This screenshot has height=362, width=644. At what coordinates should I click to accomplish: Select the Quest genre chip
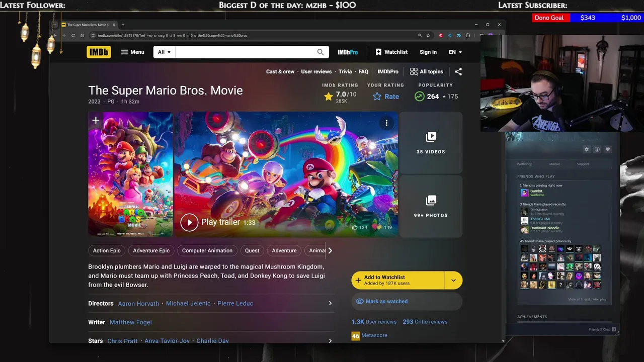pos(252,250)
